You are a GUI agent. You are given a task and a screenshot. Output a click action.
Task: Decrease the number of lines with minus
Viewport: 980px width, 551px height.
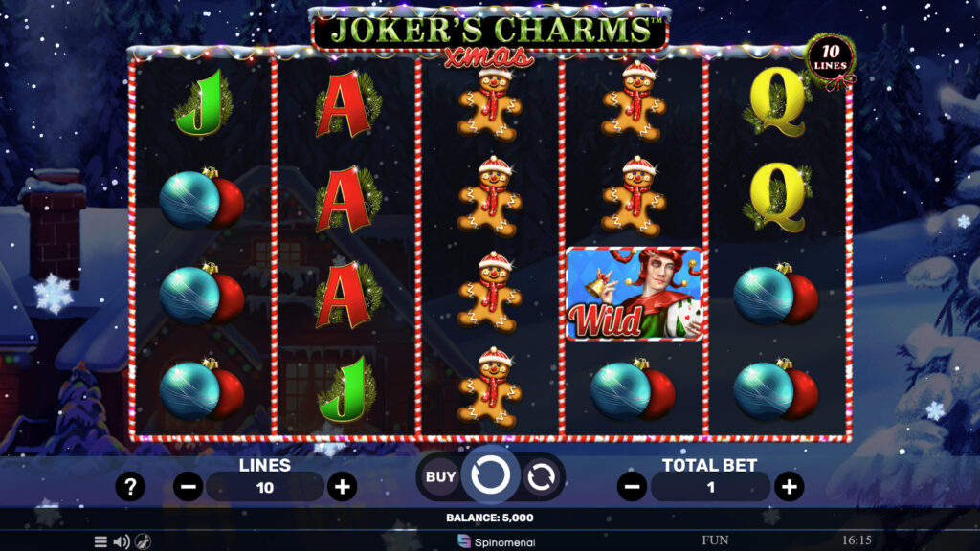[x=189, y=487]
